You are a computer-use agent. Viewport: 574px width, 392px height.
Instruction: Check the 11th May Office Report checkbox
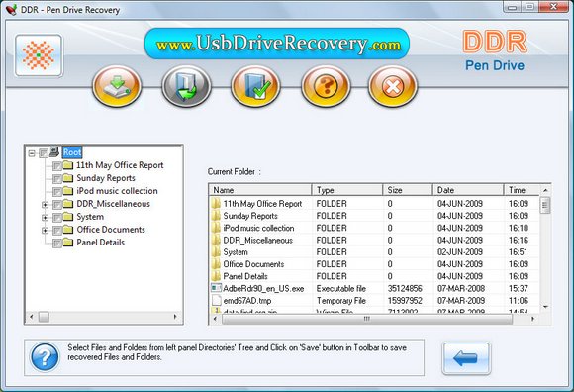click(x=57, y=165)
